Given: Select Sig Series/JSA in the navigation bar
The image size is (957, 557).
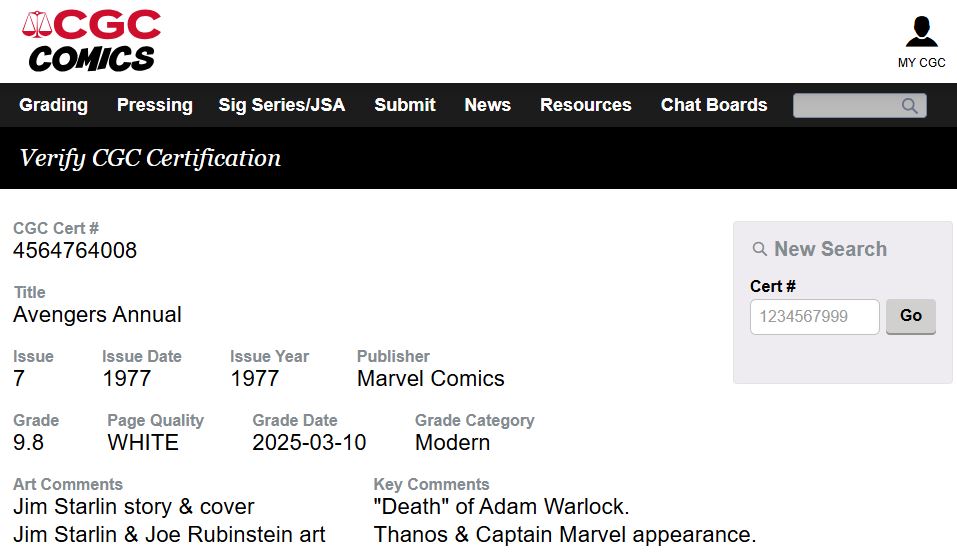Looking at the screenshot, I should click(x=282, y=105).
